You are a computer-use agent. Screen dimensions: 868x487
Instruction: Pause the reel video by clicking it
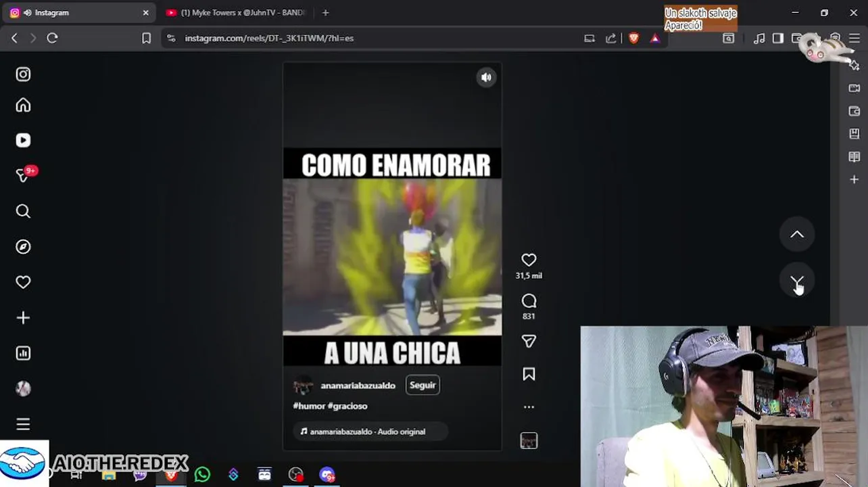tap(392, 257)
